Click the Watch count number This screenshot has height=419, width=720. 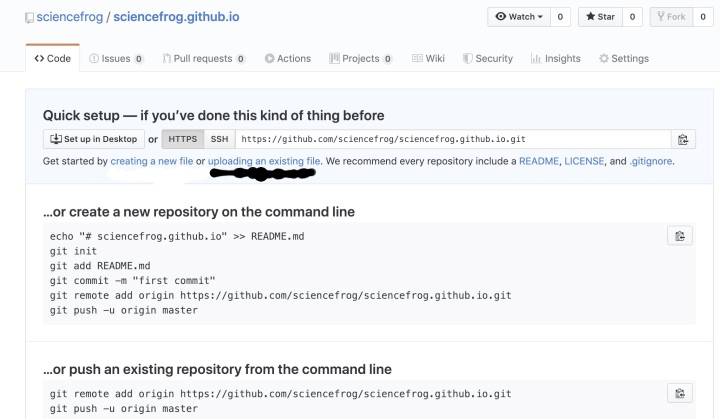(560, 17)
